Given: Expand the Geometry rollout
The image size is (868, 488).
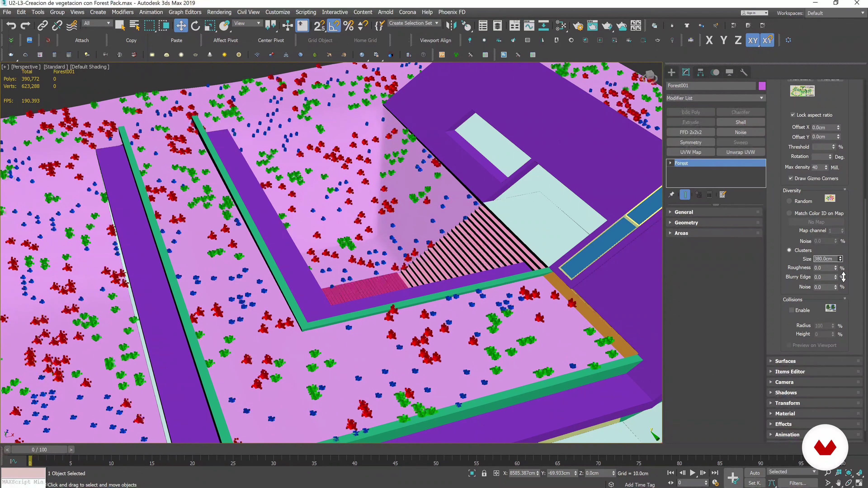Looking at the screenshot, I should (714, 223).
